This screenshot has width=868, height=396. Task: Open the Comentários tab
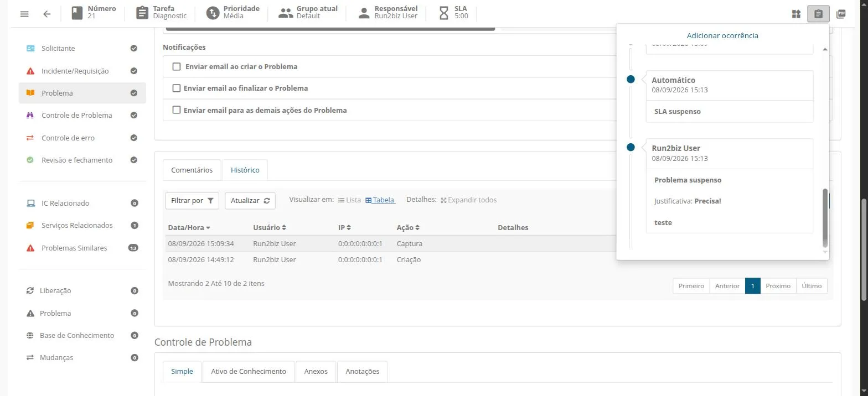coord(192,170)
